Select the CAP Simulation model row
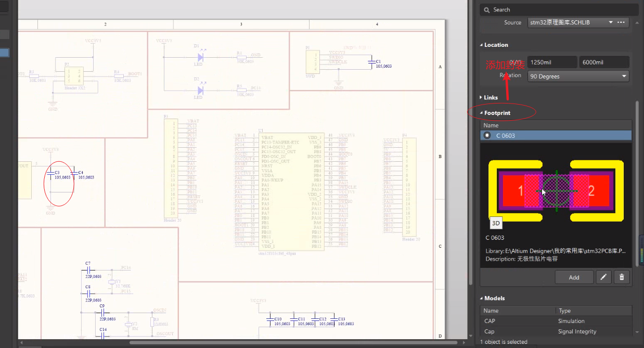644x348 pixels. tap(556, 321)
